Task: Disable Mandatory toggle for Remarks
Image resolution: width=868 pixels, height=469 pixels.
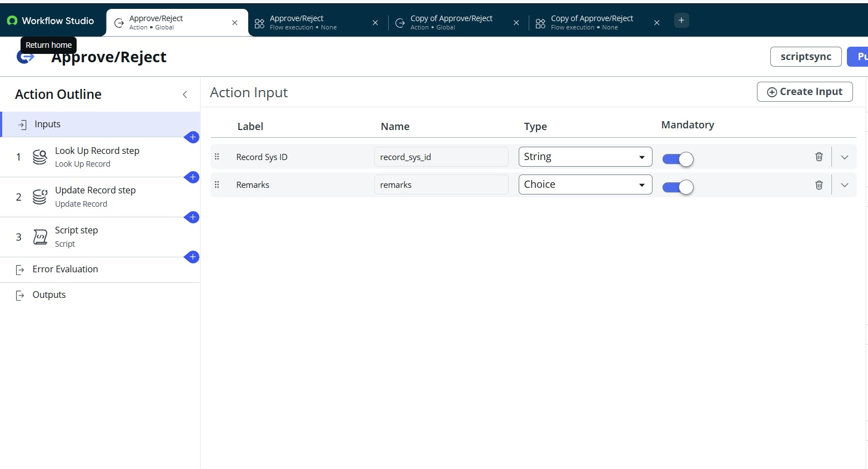Action: click(x=678, y=187)
